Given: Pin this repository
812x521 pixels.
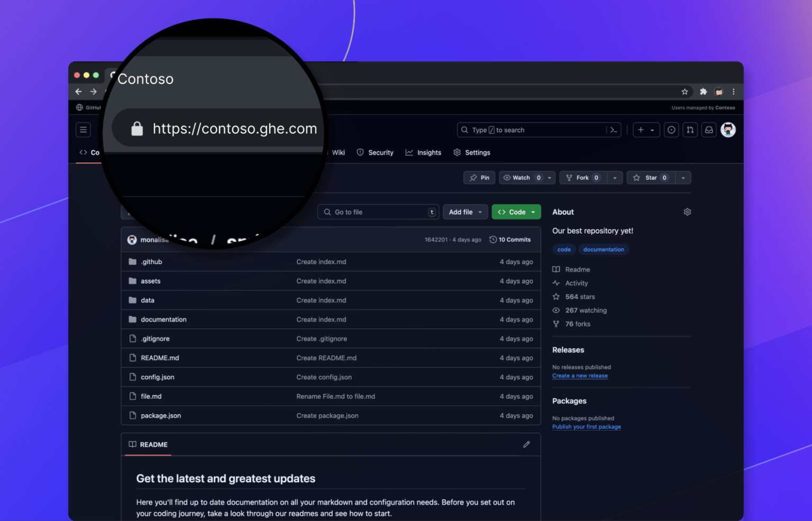Looking at the screenshot, I should [479, 177].
